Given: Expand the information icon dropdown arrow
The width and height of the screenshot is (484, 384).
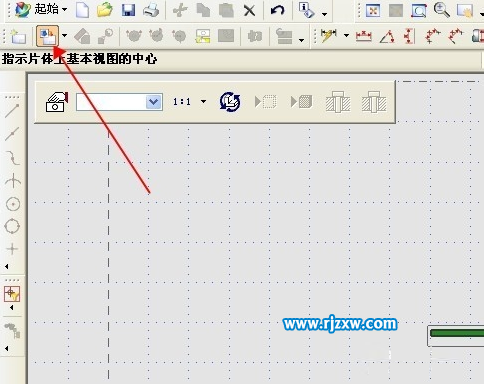Looking at the screenshot, I should click(x=324, y=14).
